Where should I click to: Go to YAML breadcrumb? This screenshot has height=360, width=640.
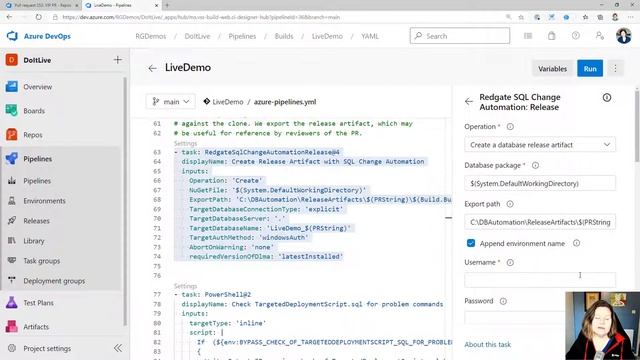point(370,36)
